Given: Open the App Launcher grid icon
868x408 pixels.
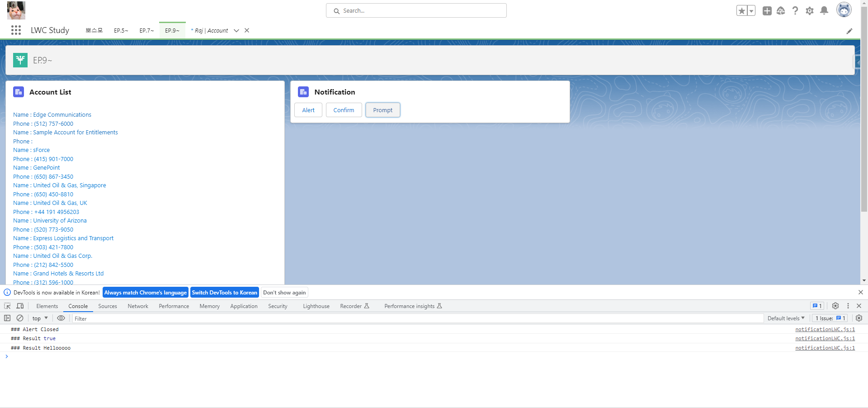Looking at the screenshot, I should (x=16, y=30).
